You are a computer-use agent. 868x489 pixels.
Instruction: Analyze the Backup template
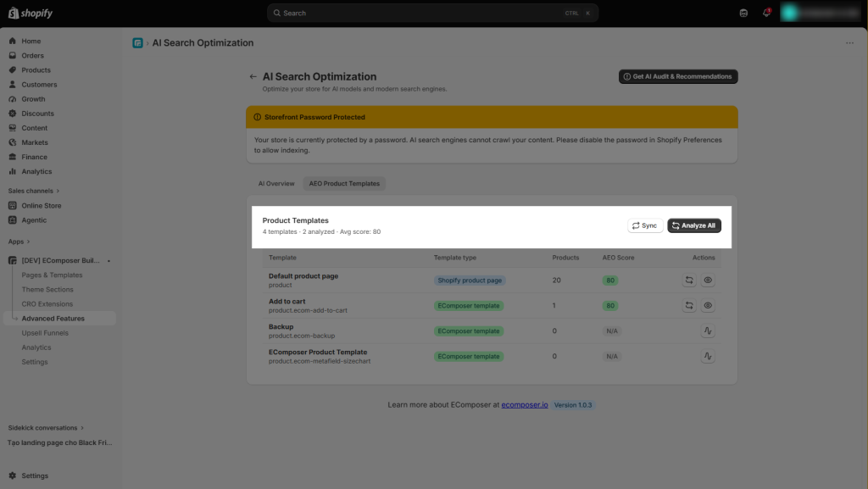708,331
